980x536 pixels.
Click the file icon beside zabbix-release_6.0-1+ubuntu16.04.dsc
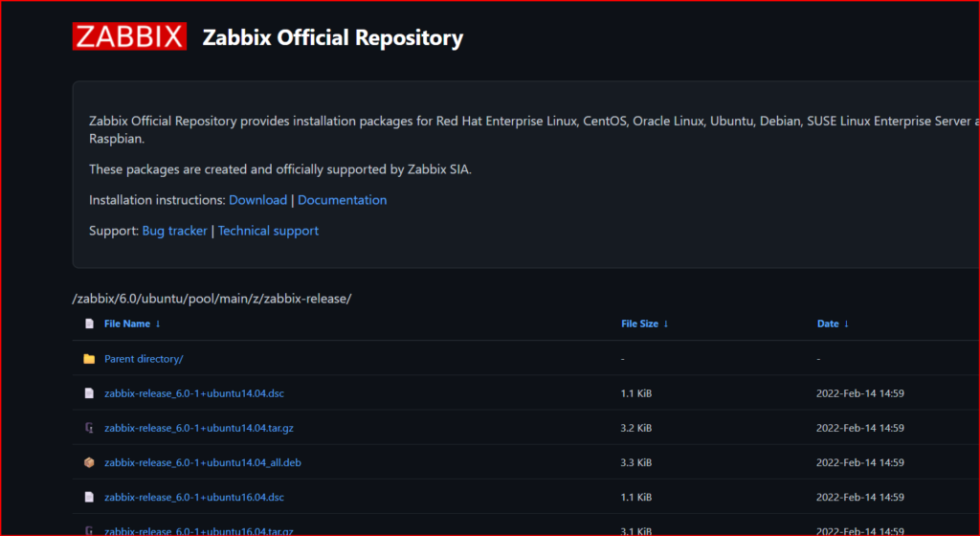coord(89,498)
